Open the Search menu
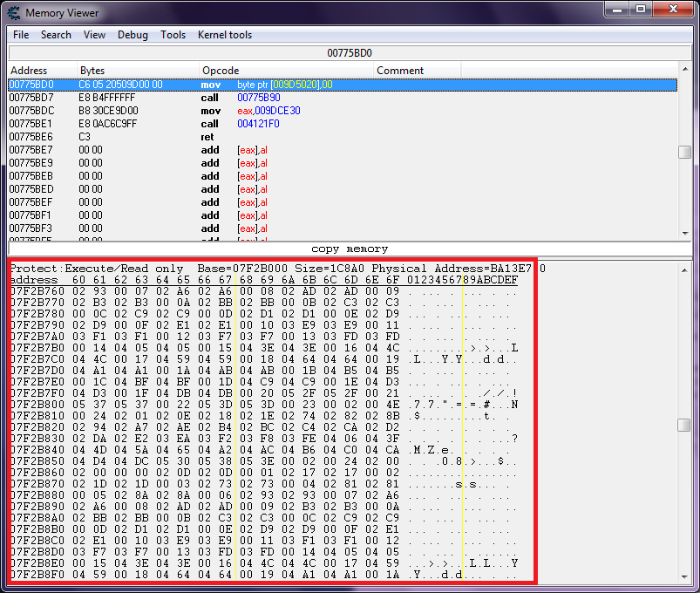700x593 pixels. [56, 35]
